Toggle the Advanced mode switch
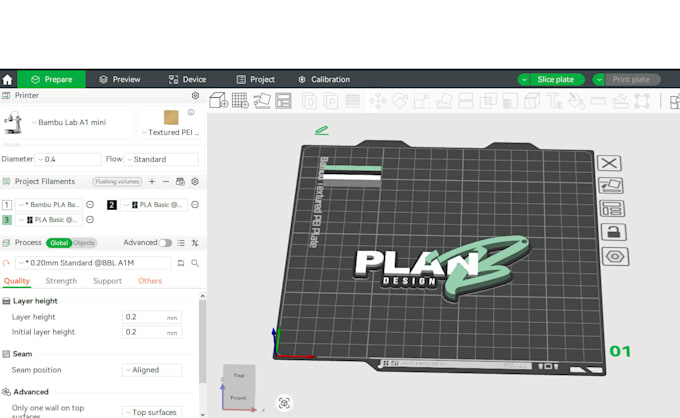 click(165, 243)
